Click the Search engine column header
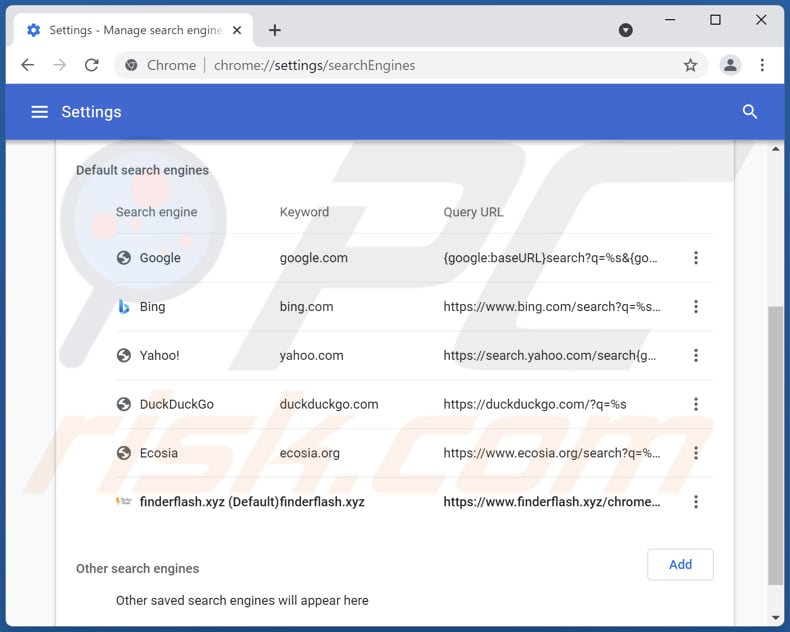The height and width of the screenshot is (632, 790). (157, 212)
